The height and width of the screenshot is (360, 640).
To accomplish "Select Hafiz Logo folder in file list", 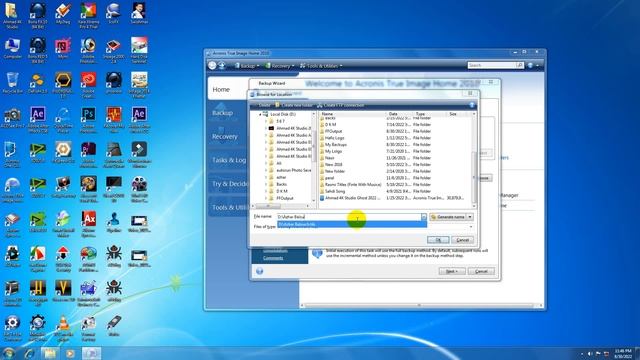I will [334, 138].
